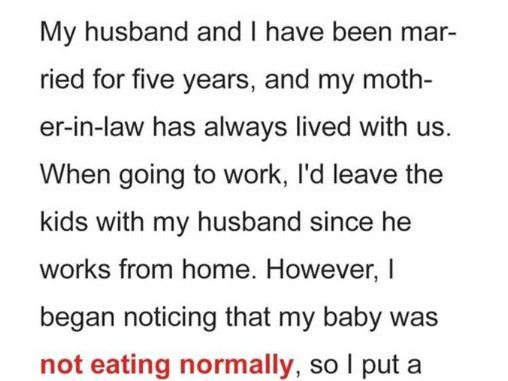Click the word 'always' in the text

(x=245, y=128)
